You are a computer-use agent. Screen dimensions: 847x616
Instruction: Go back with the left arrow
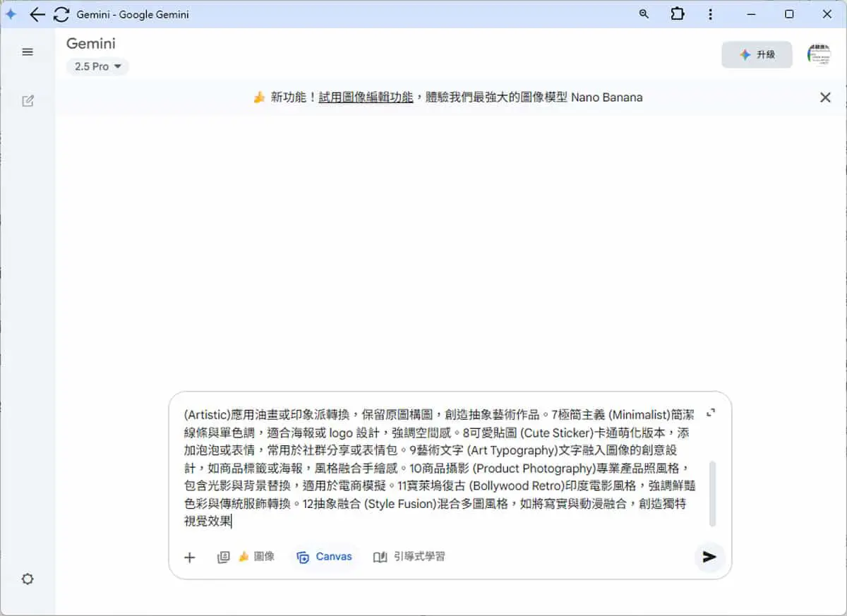click(37, 14)
